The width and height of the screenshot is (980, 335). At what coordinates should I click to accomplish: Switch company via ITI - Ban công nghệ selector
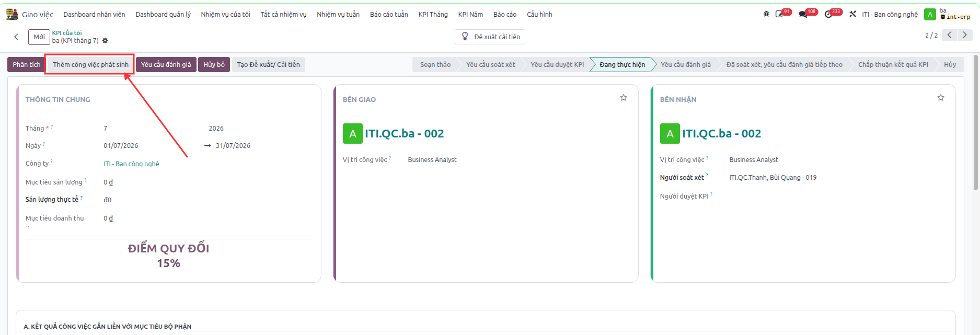click(x=890, y=15)
